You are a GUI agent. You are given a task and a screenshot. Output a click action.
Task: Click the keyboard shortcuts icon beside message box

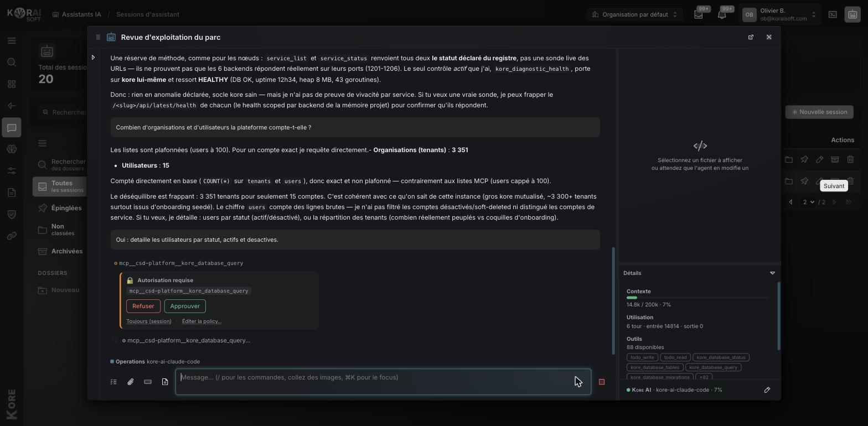[148, 382]
